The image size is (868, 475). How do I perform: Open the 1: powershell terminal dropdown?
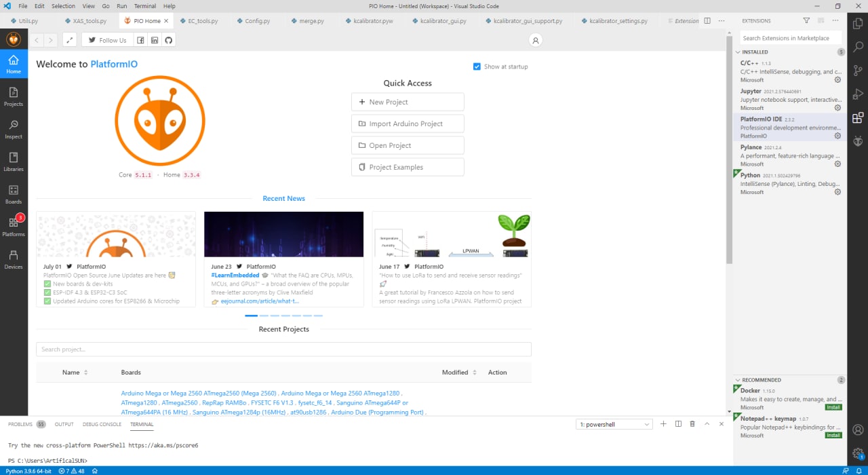[614, 424]
